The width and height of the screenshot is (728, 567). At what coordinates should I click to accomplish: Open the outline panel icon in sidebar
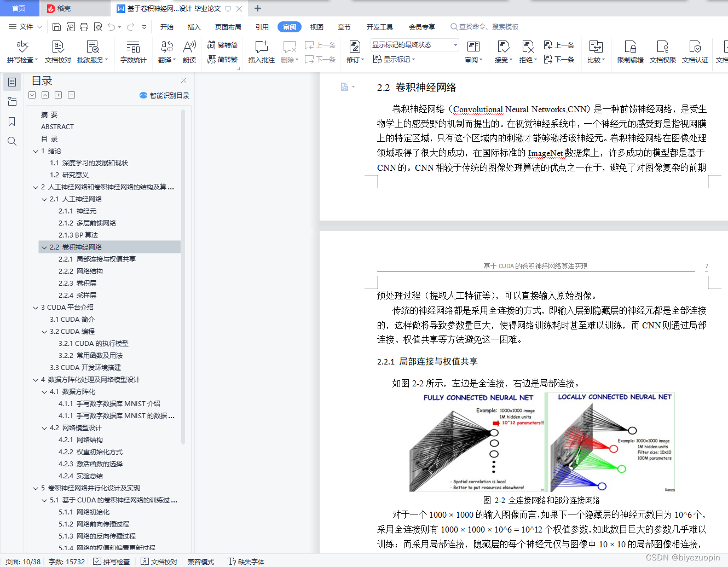pyautogui.click(x=12, y=82)
